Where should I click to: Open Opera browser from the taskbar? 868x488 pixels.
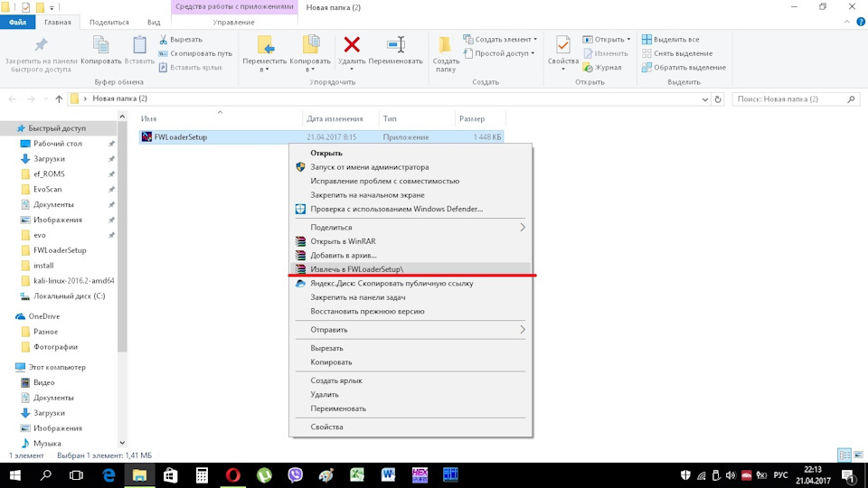(x=232, y=474)
